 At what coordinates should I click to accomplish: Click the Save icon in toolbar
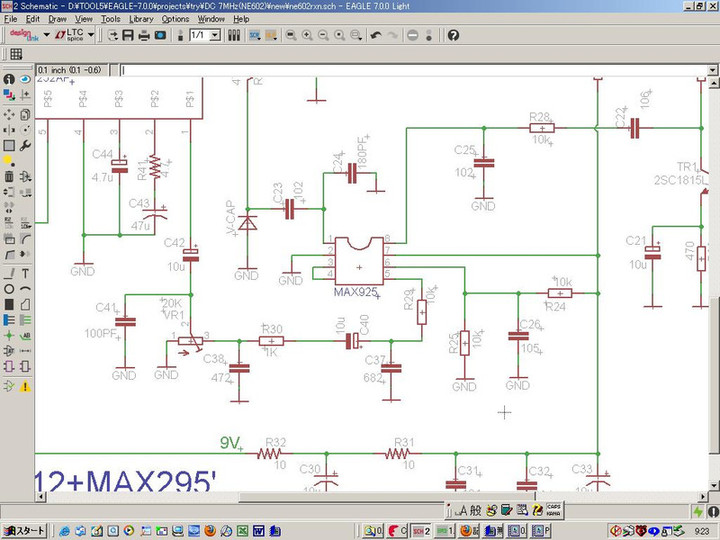tap(128, 35)
